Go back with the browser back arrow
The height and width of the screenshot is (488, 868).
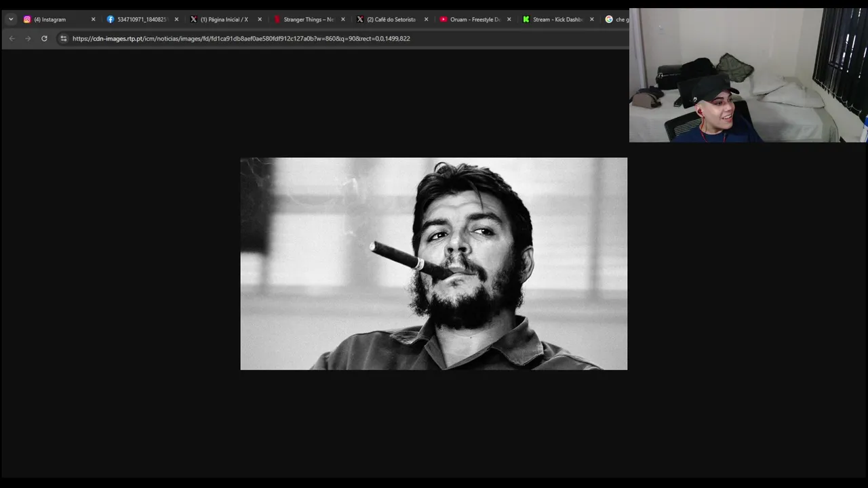tap(12, 39)
